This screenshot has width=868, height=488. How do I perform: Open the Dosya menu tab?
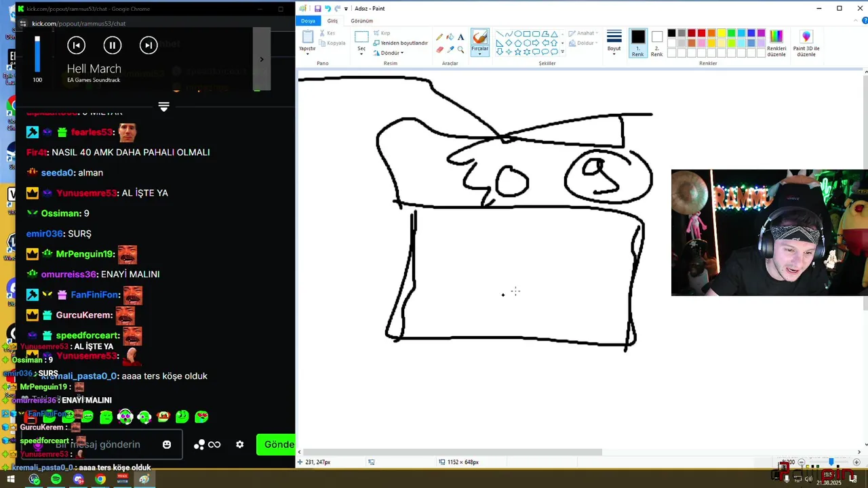tap(309, 21)
